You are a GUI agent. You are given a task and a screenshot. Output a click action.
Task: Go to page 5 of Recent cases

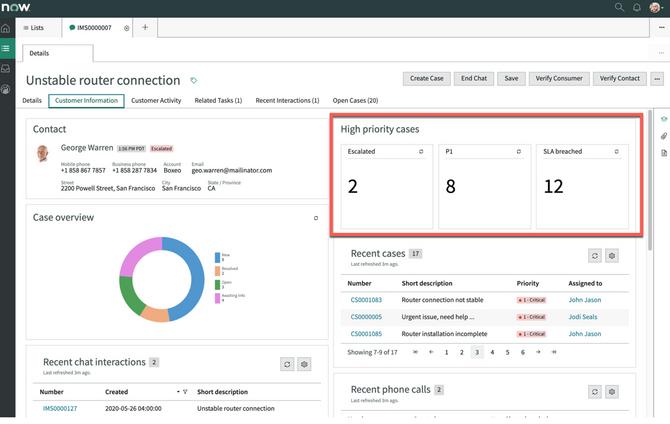coord(507,352)
